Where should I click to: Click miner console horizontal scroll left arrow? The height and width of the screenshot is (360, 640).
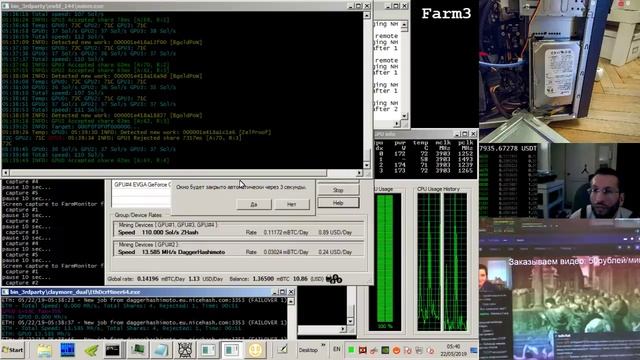5,173
